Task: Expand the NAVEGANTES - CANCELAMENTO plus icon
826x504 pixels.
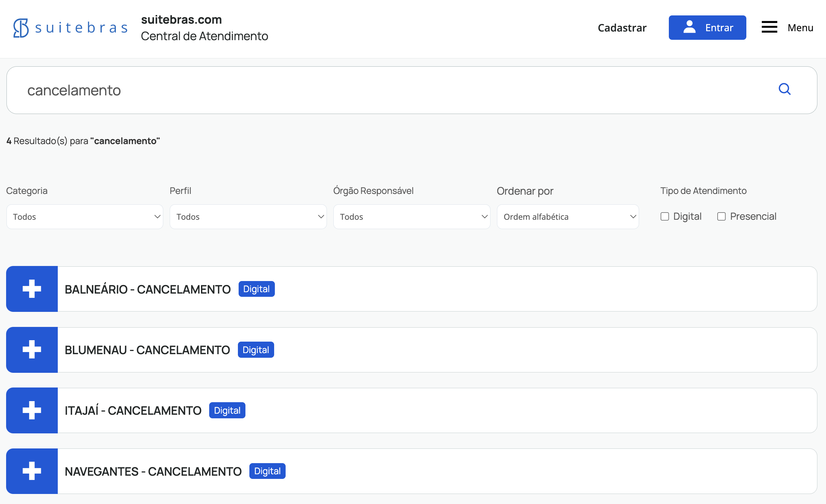Action: 32,471
